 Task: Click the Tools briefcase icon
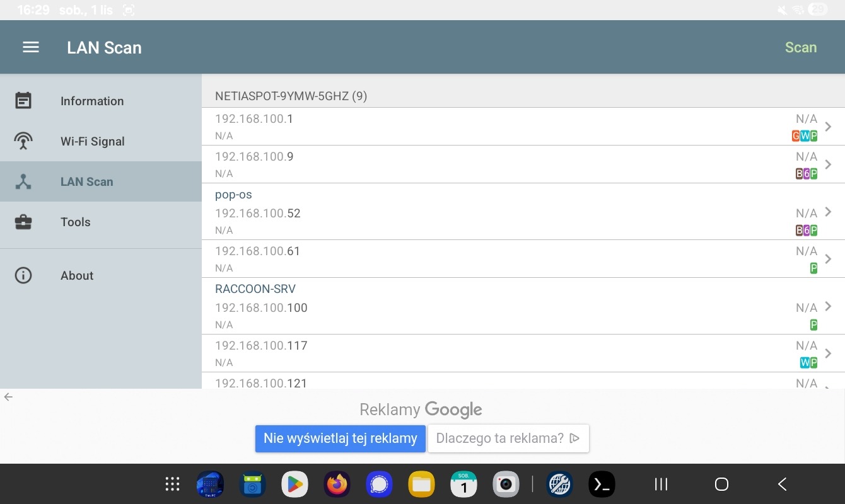pyautogui.click(x=23, y=222)
